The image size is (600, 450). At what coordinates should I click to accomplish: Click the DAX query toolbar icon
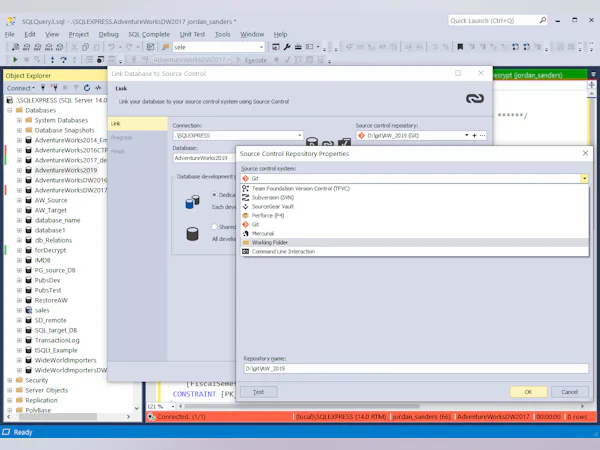[60, 47]
